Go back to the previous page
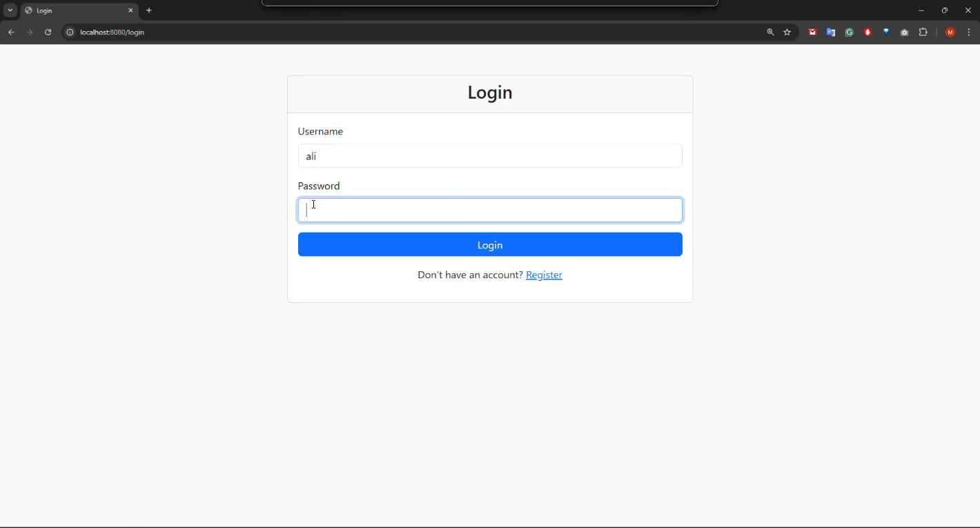 pos(11,32)
